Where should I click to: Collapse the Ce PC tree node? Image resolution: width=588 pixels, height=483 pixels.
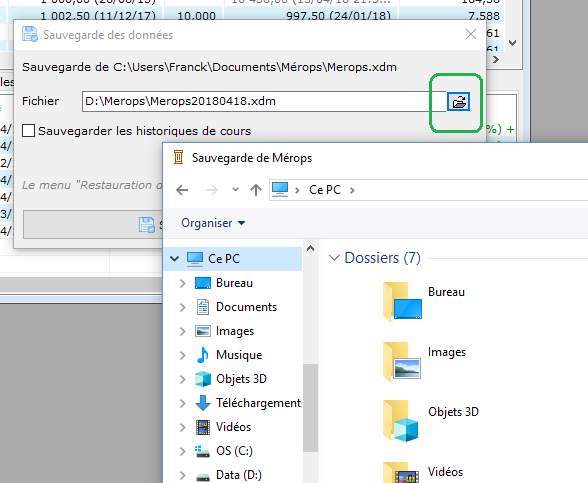coord(174,258)
